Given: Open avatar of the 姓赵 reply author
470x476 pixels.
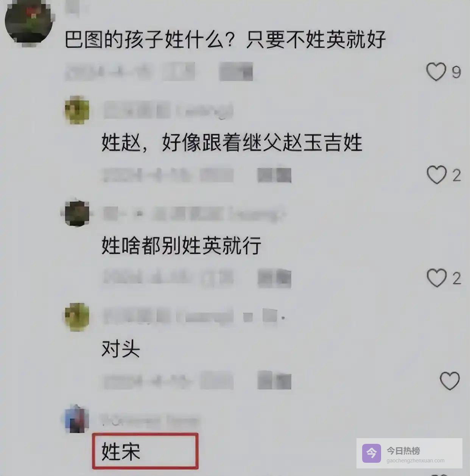Looking at the screenshot, I should 77,110.
